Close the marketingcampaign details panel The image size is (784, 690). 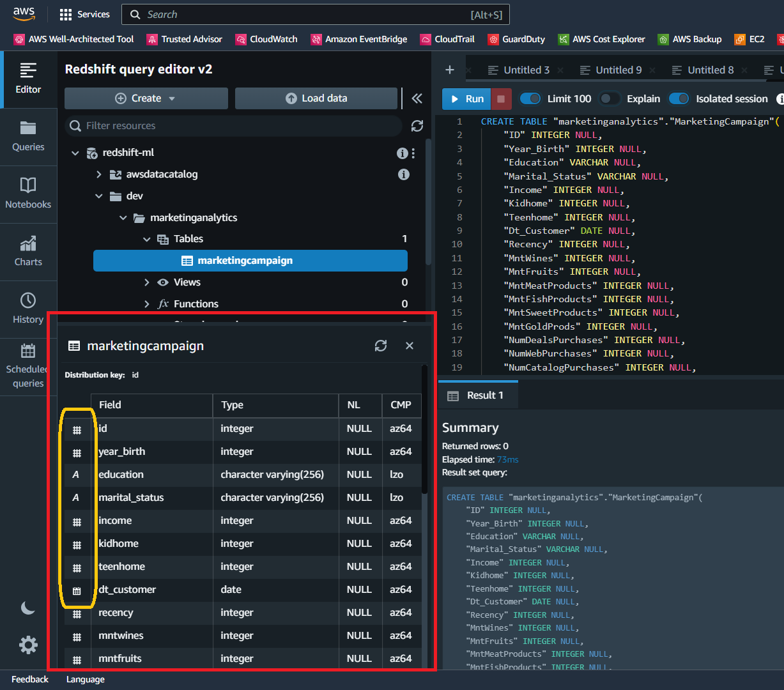point(410,346)
